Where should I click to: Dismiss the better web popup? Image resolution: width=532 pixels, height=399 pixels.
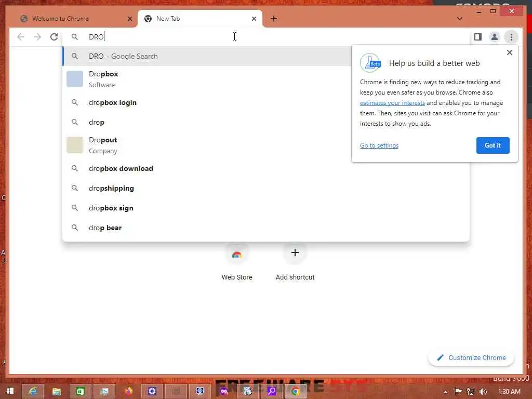click(509, 52)
